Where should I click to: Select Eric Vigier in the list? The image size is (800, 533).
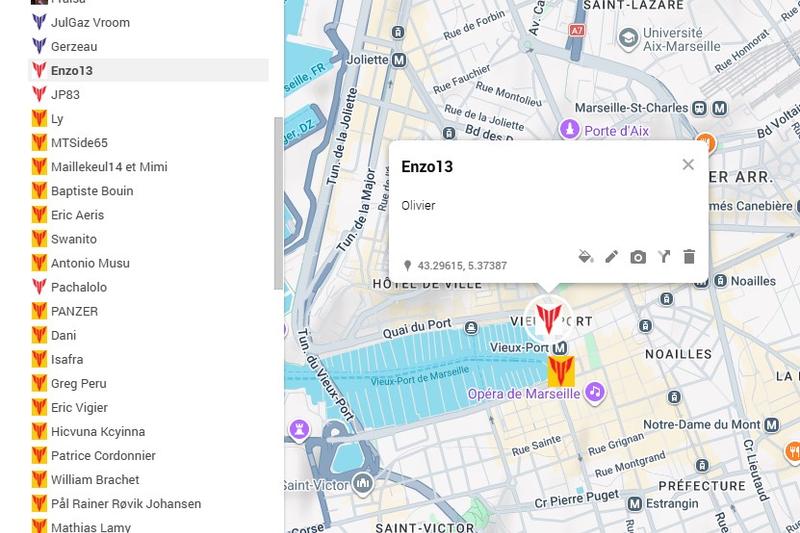coord(148,408)
